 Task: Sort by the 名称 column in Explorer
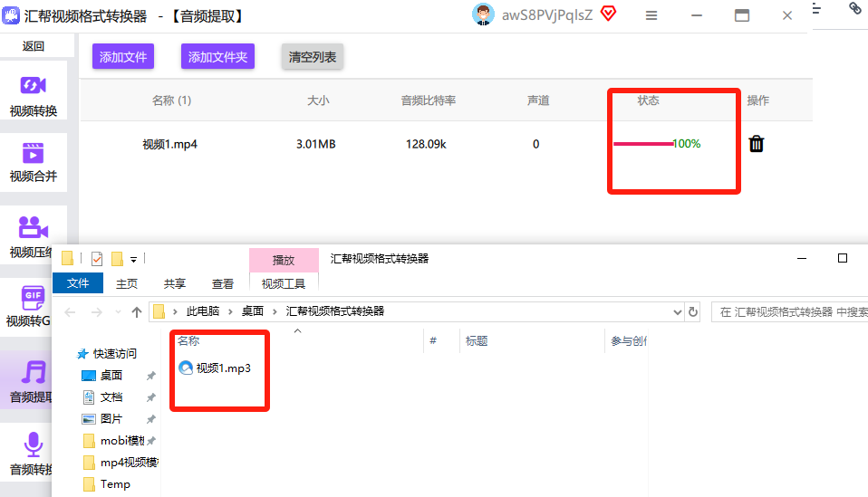click(188, 341)
